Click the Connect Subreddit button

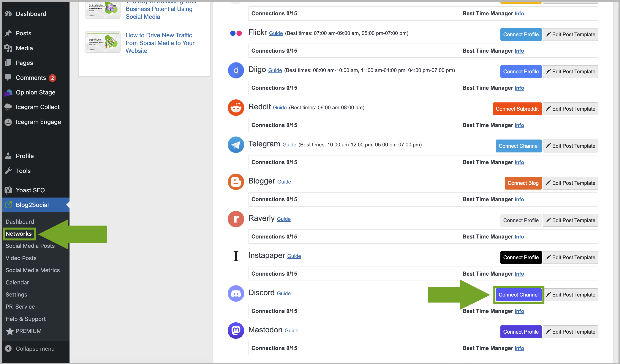[517, 109]
